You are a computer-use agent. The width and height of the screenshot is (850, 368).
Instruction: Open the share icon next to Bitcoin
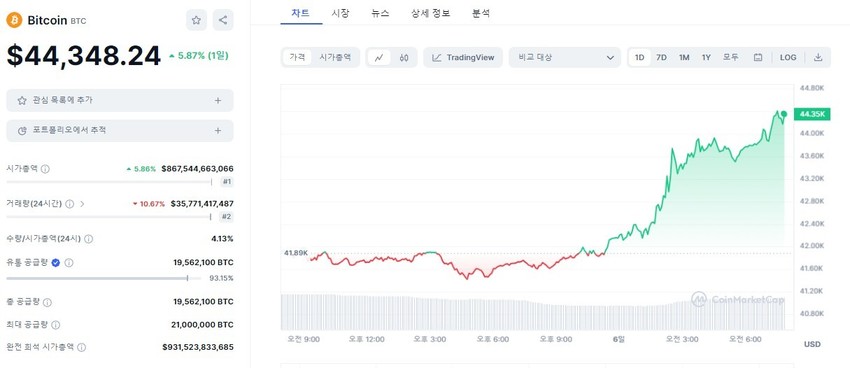[x=223, y=20]
